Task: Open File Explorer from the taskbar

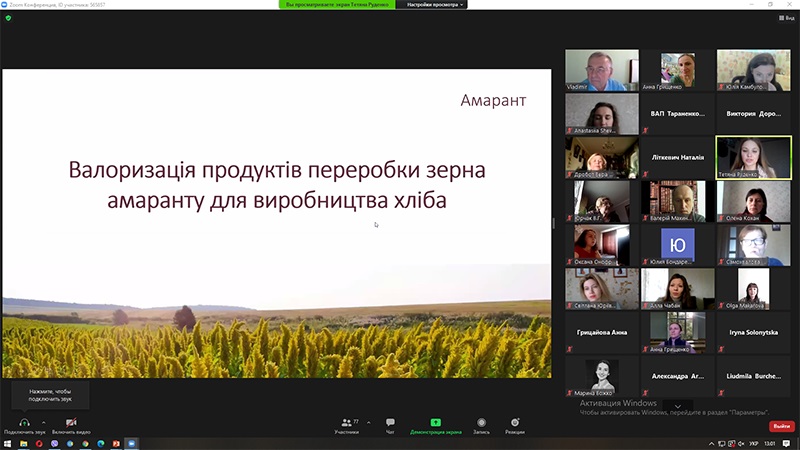Action: (23, 444)
